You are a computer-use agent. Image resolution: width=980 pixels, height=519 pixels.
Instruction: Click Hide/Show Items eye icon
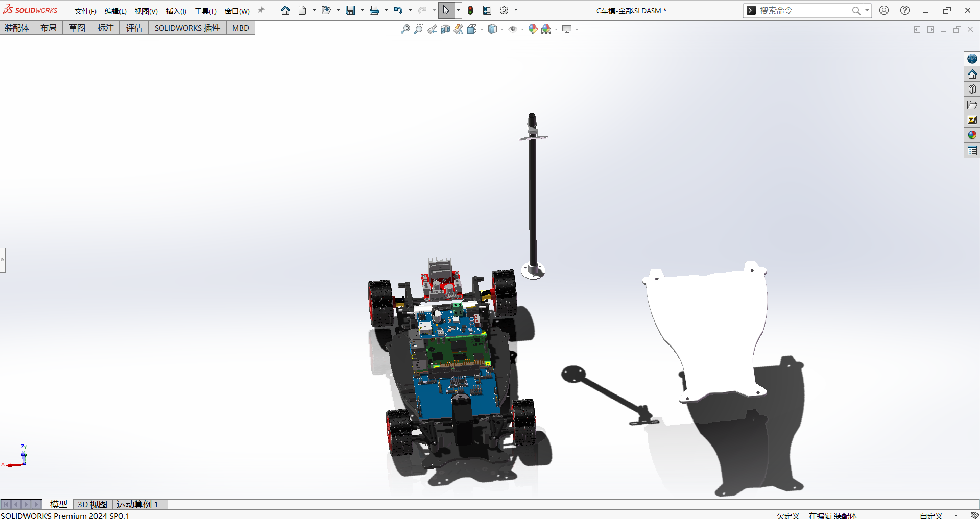tap(513, 29)
